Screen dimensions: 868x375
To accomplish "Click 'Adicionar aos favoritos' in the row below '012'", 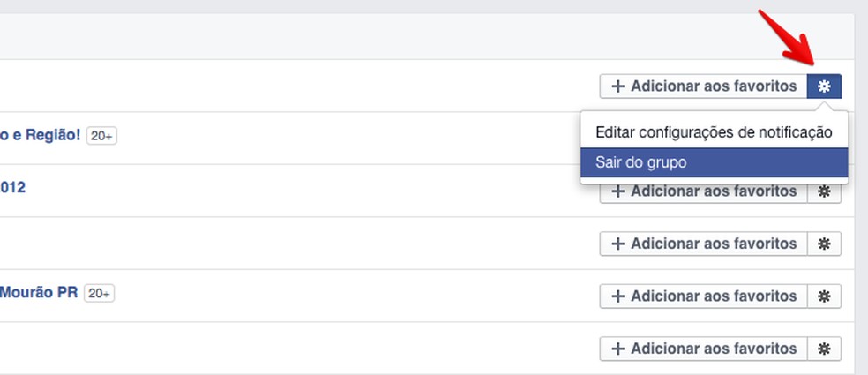I will tap(703, 244).
